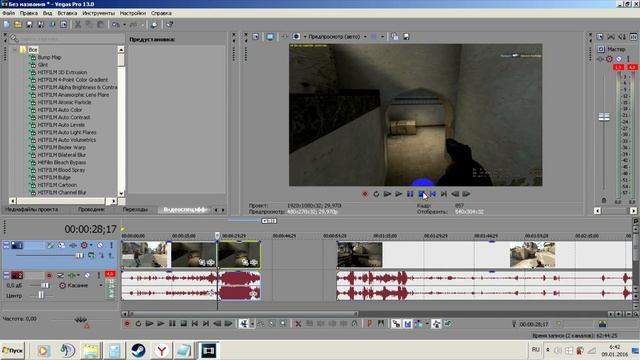Arm the audio track for recording

click(x=49, y=276)
